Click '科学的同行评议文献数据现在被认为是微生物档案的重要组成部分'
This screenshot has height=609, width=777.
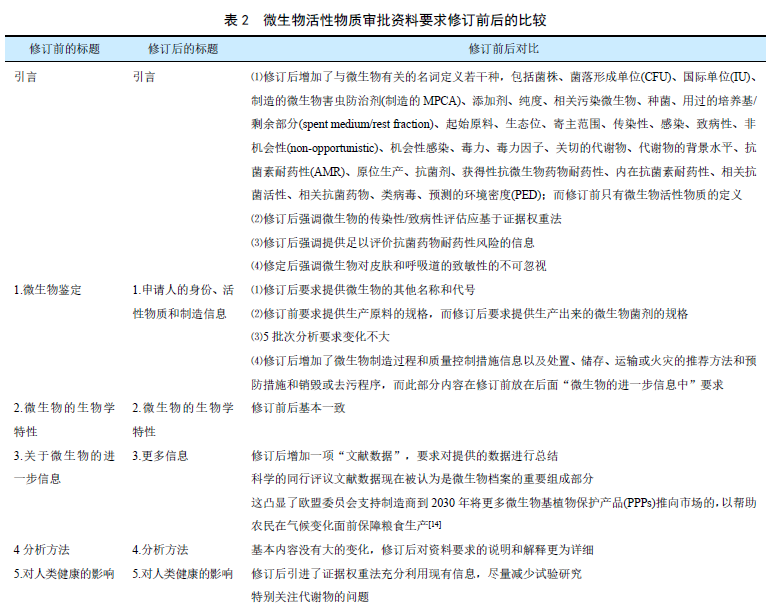(x=422, y=479)
